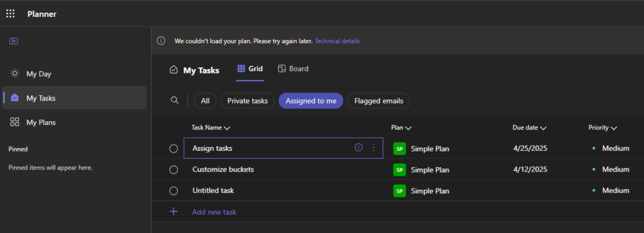
Task: Click Simple Plan in Assign tasks row
Action: click(430, 149)
